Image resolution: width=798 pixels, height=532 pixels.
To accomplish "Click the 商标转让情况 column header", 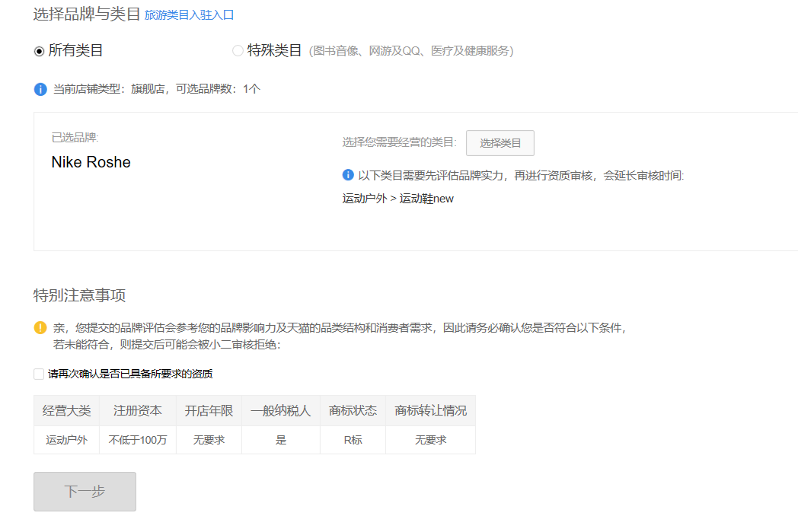I will tap(430, 410).
